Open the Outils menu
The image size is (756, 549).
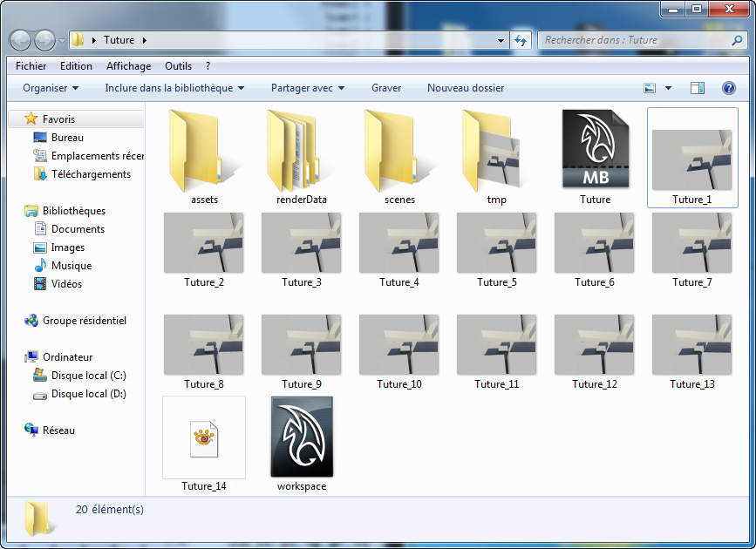coord(178,66)
